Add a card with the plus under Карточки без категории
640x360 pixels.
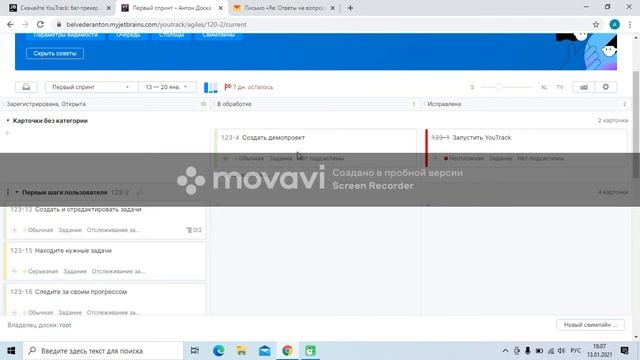[7, 133]
